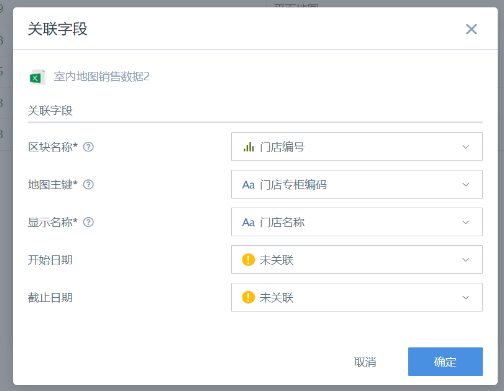Show help tooltip for 地图主键
This screenshot has width=504, height=391.
pyautogui.click(x=88, y=184)
